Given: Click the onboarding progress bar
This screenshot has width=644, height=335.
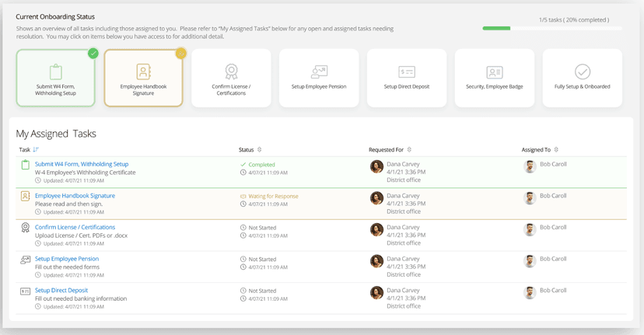Looking at the screenshot, I should 552,28.
